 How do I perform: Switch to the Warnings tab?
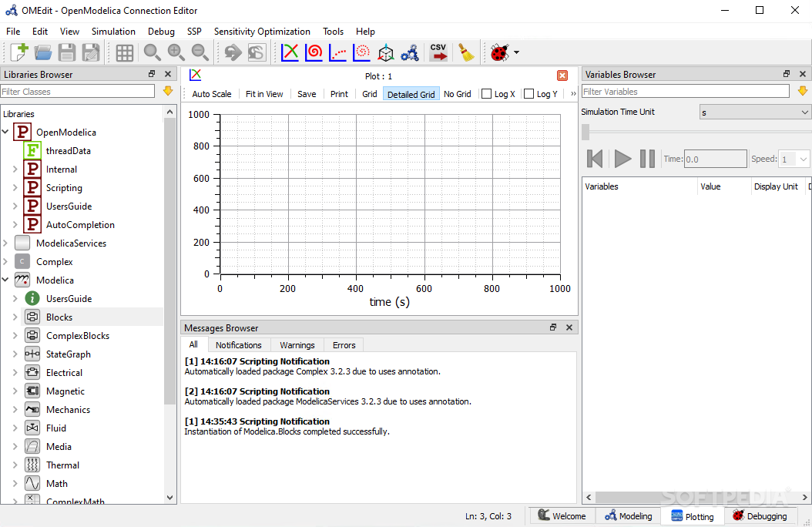pyautogui.click(x=297, y=344)
